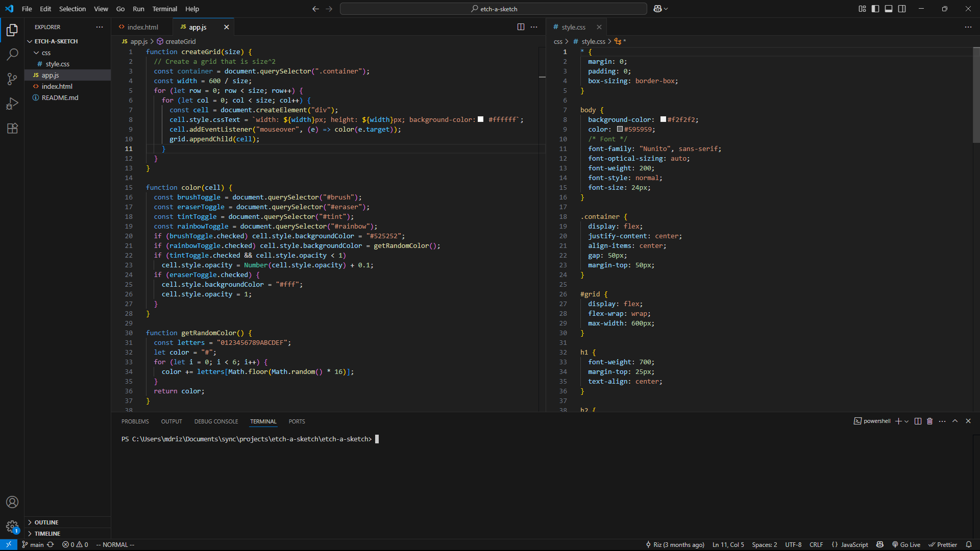Open notifications bell in status bar
This screenshot has width=980, height=551.
968,544
